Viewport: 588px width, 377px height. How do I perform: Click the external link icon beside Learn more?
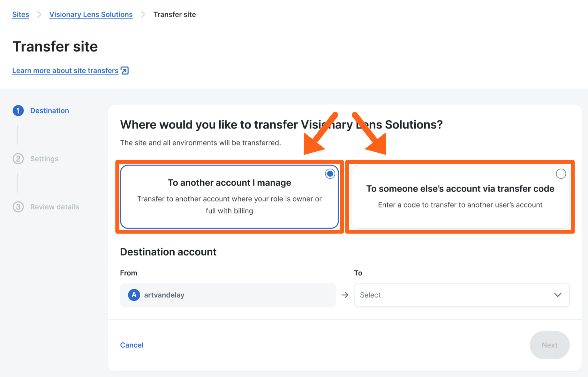coord(125,70)
